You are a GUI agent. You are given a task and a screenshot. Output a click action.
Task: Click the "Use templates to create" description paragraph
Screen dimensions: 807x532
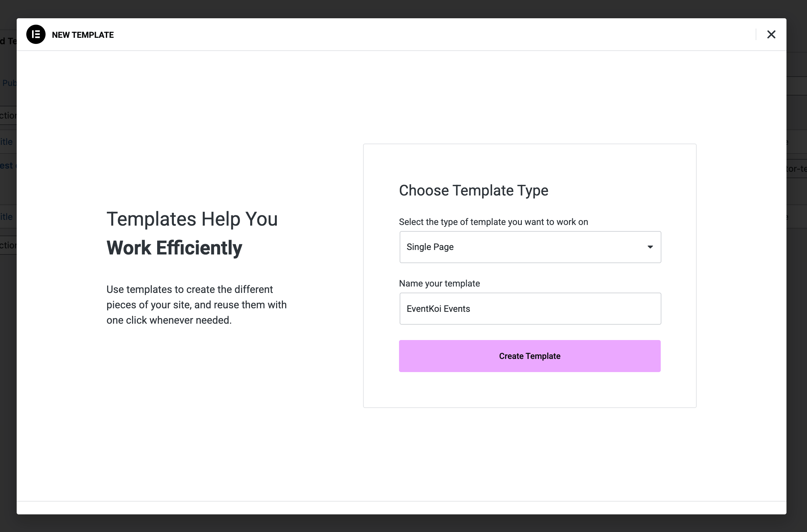(x=196, y=305)
